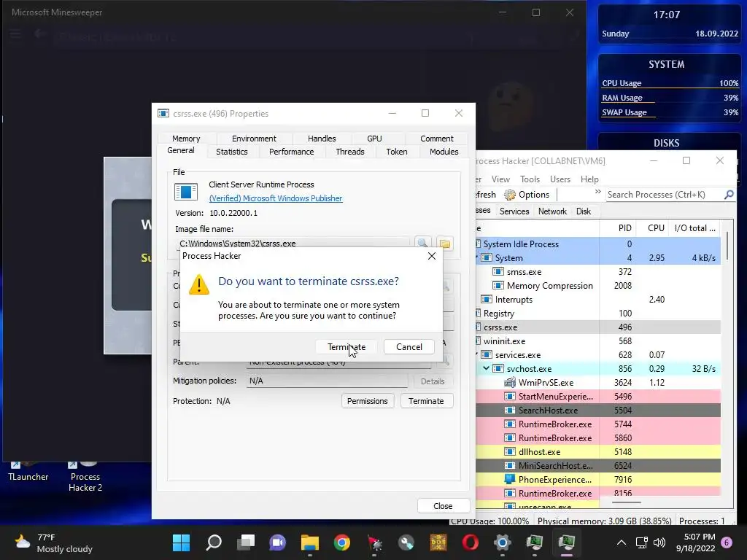Switch to the Environment tab

[253, 139]
